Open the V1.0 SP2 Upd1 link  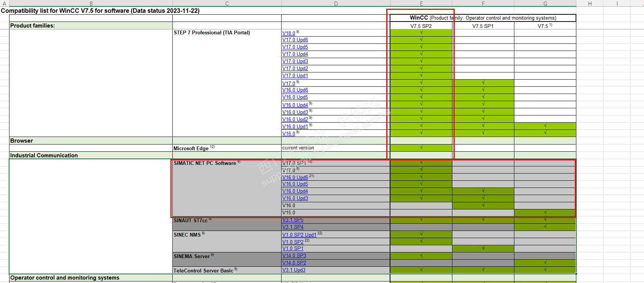tap(299, 235)
